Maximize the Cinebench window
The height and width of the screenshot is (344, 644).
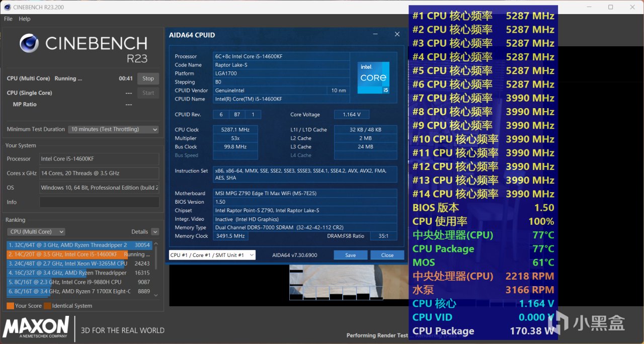pos(610,7)
